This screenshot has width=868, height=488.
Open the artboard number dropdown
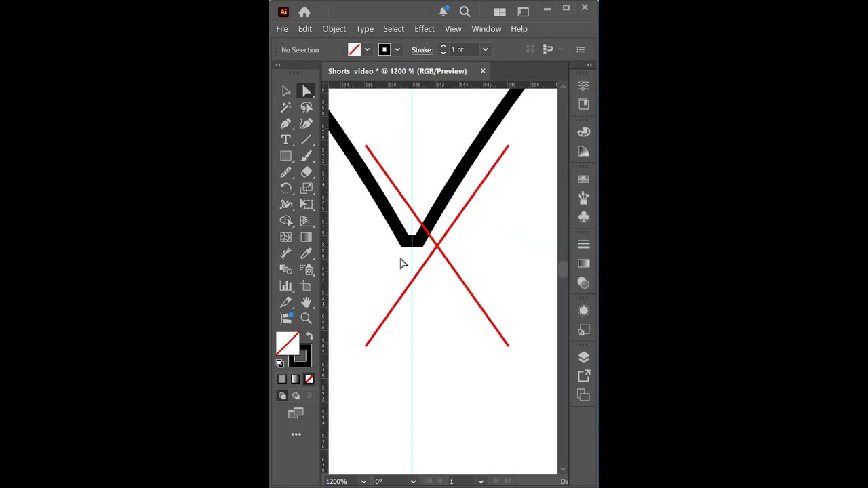pos(481,481)
